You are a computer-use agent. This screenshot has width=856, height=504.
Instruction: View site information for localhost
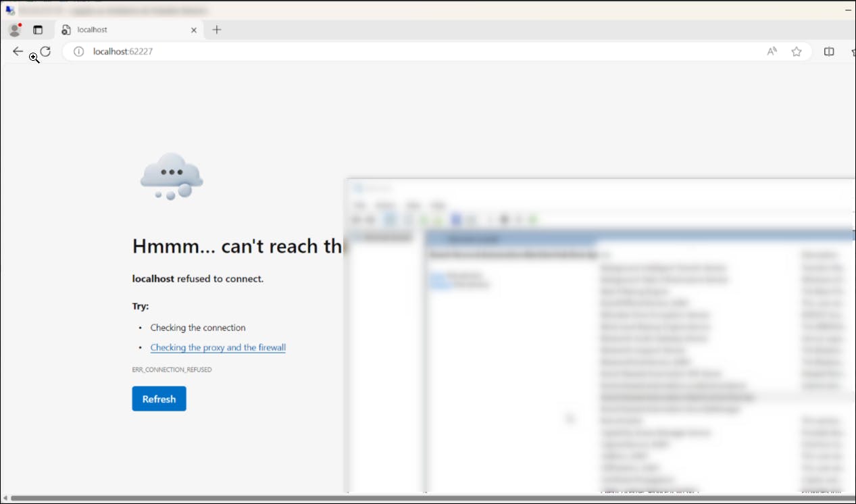coord(78,51)
